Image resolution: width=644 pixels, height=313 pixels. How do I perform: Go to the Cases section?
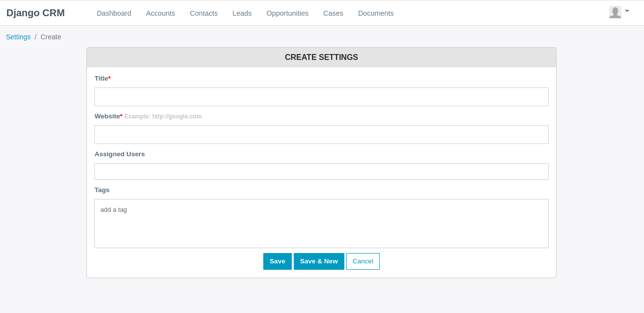(x=333, y=13)
